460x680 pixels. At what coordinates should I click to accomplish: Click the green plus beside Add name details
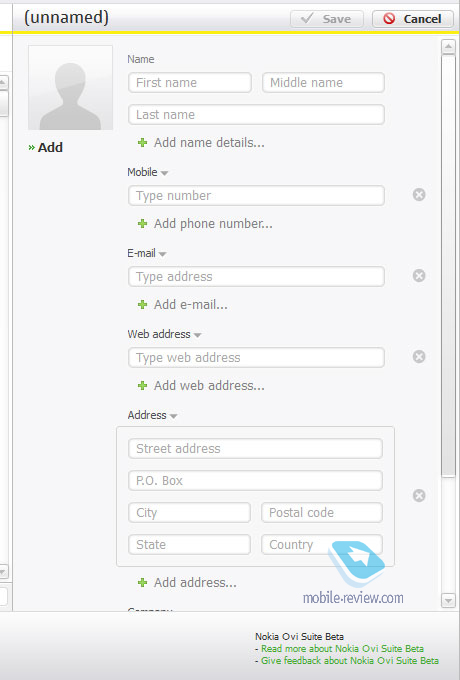142,143
